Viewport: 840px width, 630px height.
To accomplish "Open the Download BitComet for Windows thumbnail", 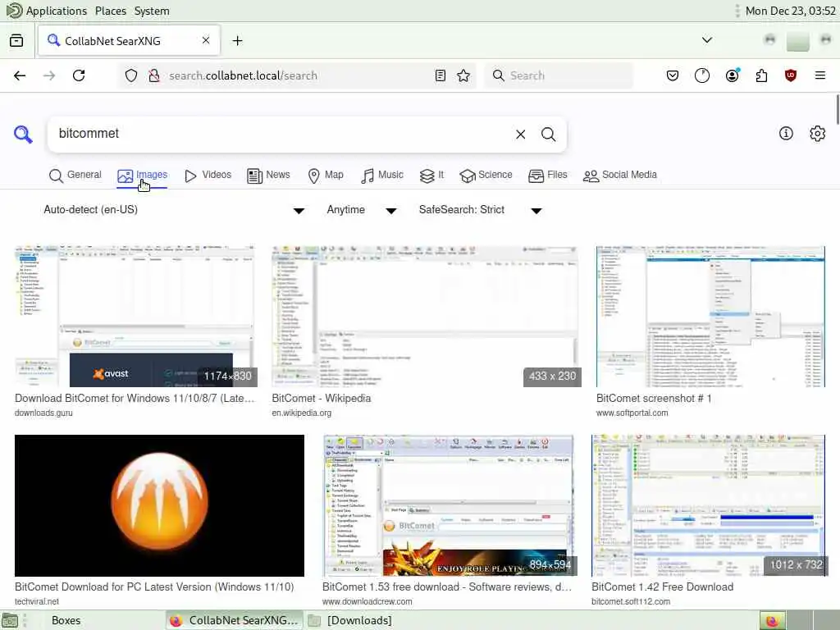I will click(137, 317).
